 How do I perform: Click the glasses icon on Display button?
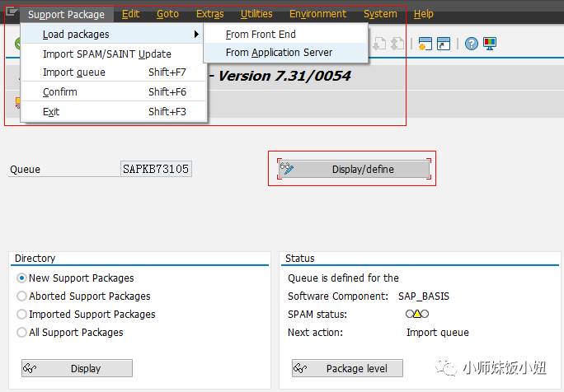30,368
